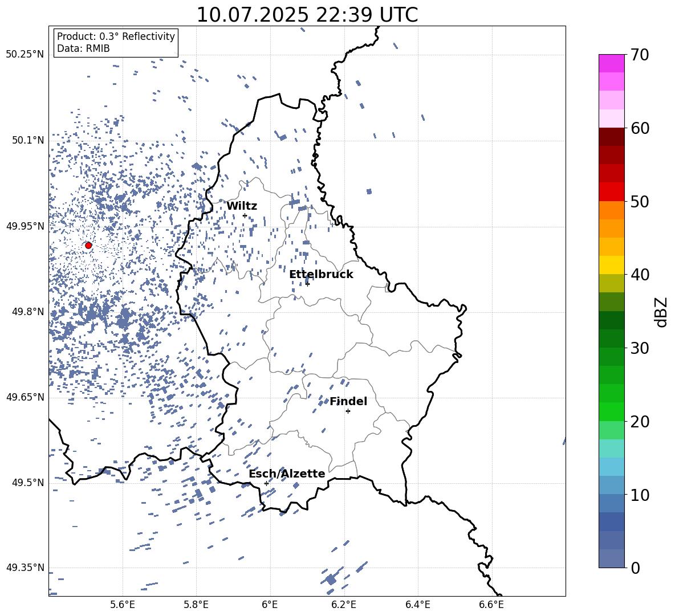Click the 49.65°N latitude label
The width and height of the screenshot is (675, 616).
pos(25,397)
